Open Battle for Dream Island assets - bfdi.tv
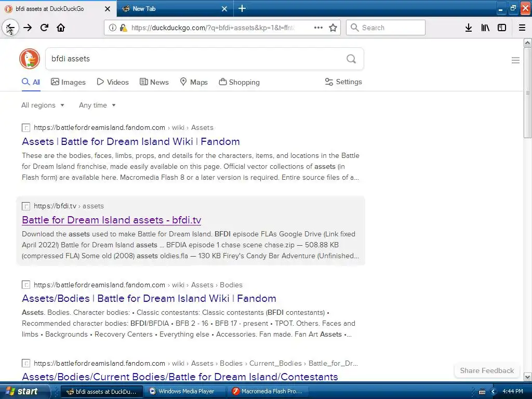Viewport: 532px width, 399px height. click(x=112, y=220)
